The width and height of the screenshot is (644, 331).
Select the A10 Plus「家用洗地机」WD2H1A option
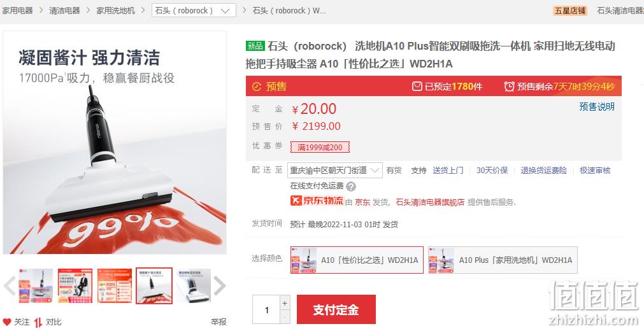[503, 260]
